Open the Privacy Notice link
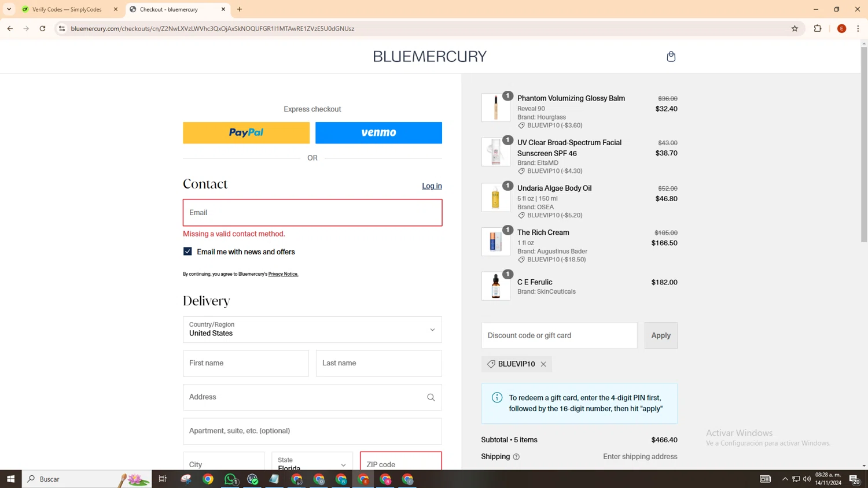The width and height of the screenshot is (868, 488). (x=283, y=274)
